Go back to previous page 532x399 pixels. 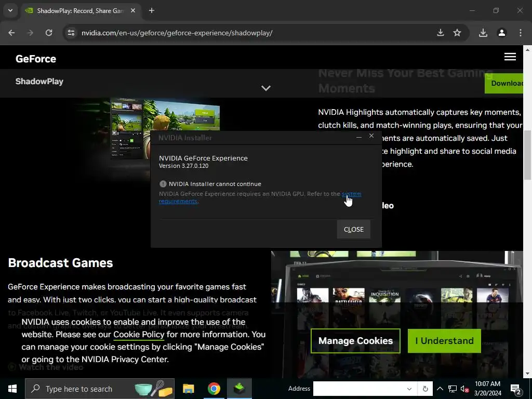[11, 33]
